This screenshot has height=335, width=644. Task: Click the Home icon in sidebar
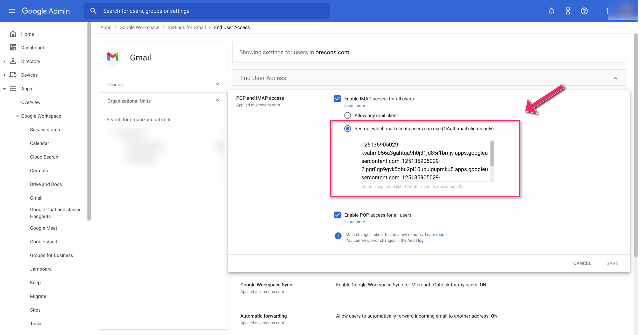(x=13, y=34)
